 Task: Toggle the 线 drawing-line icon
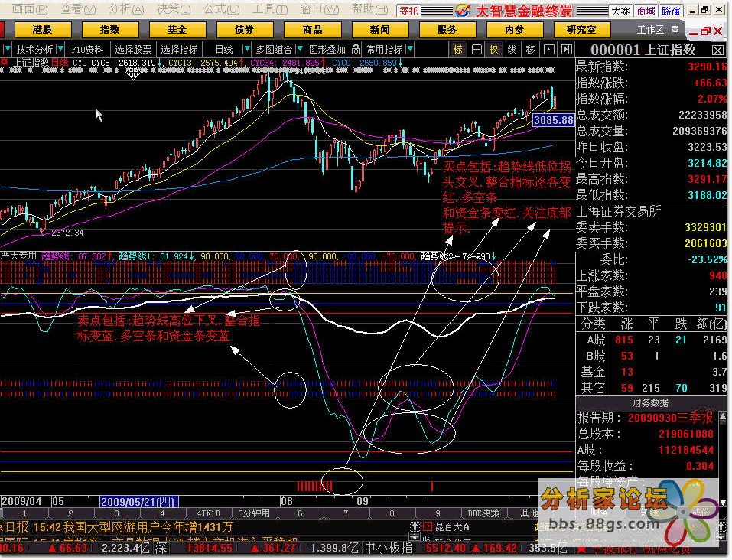click(x=512, y=49)
